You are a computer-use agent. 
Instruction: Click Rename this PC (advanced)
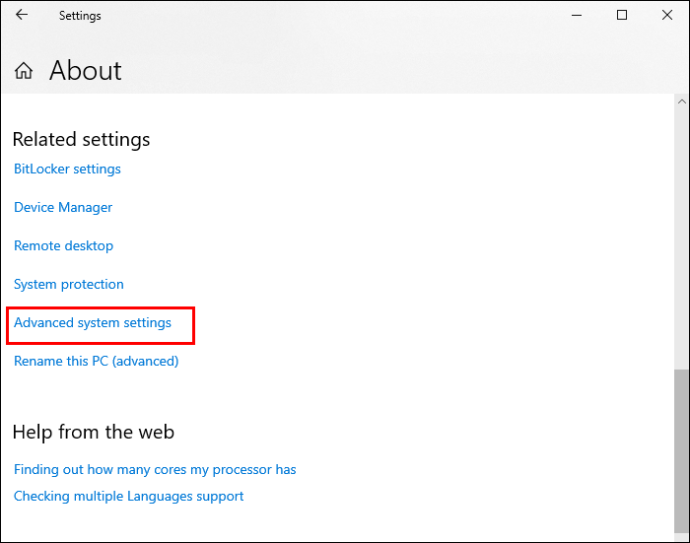[x=96, y=361]
